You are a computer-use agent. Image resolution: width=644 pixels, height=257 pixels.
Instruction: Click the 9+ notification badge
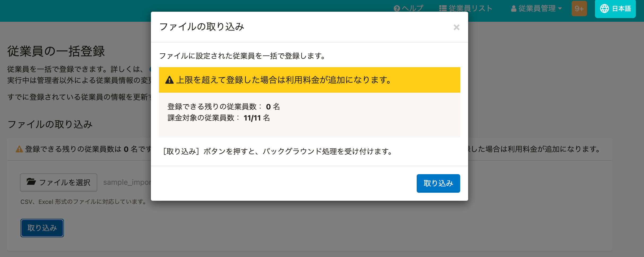(579, 8)
